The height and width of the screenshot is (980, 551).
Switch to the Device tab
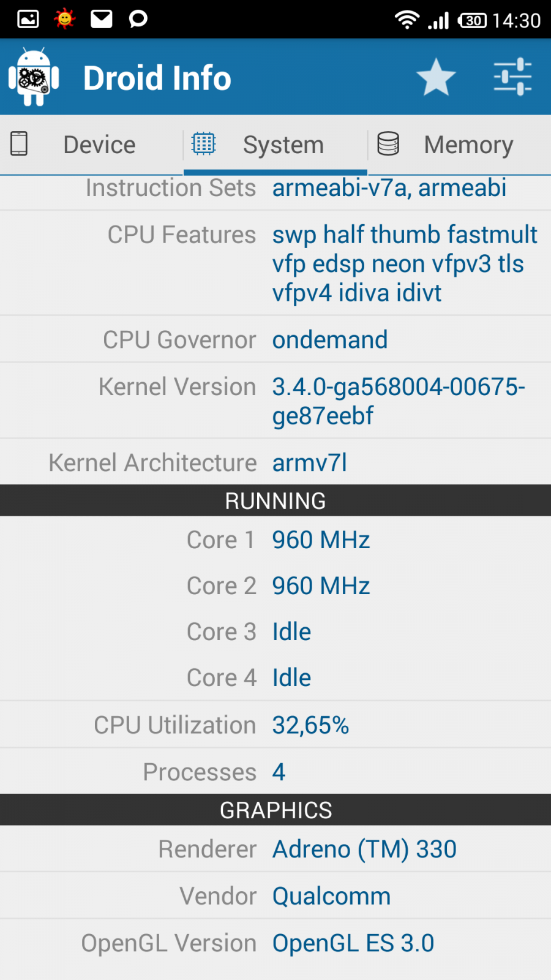[x=99, y=145]
